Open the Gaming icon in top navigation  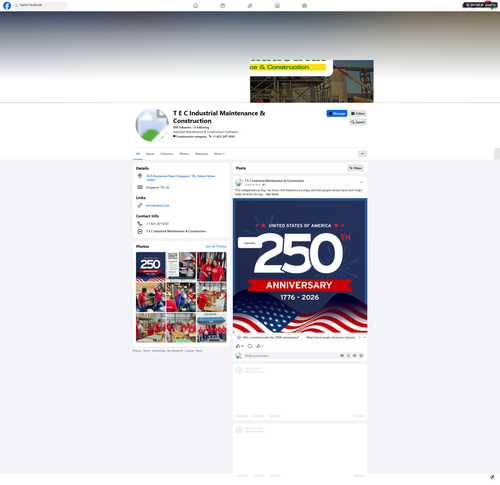click(304, 6)
